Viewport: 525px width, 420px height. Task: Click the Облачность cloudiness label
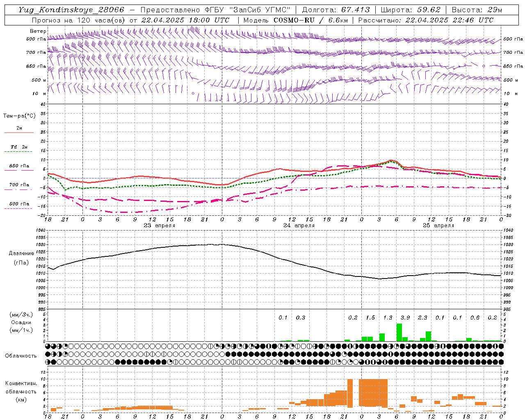(x=21, y=356)
